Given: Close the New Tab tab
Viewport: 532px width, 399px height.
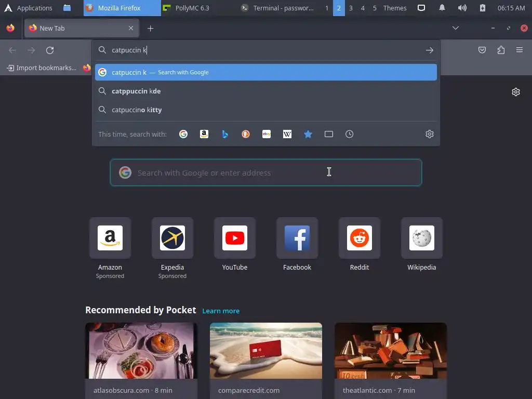Looking at the screenshot, I should click(x=131, y=28).
